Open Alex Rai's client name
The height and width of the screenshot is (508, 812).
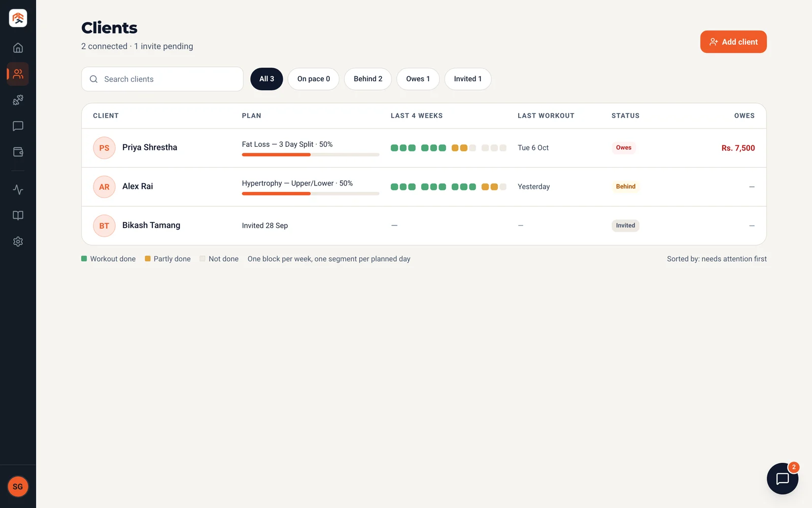[x=138, y=186]
